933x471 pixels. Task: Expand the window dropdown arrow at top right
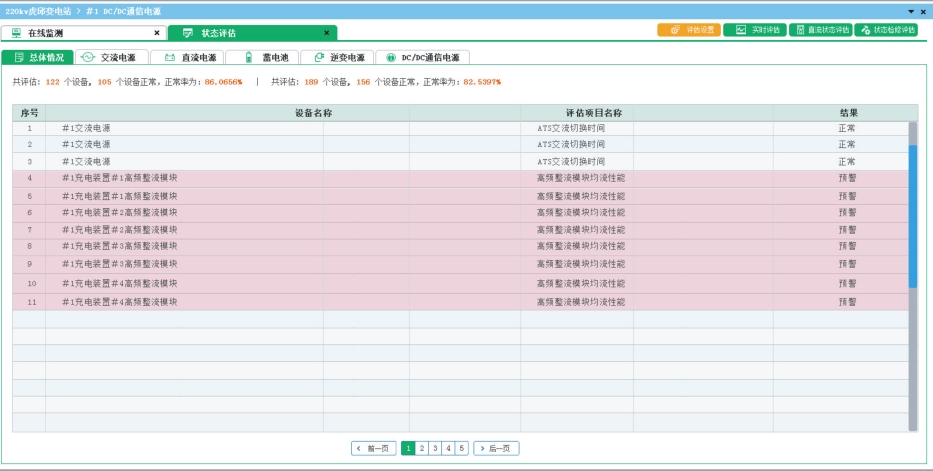pyautogui.click(x=910, y=11)
